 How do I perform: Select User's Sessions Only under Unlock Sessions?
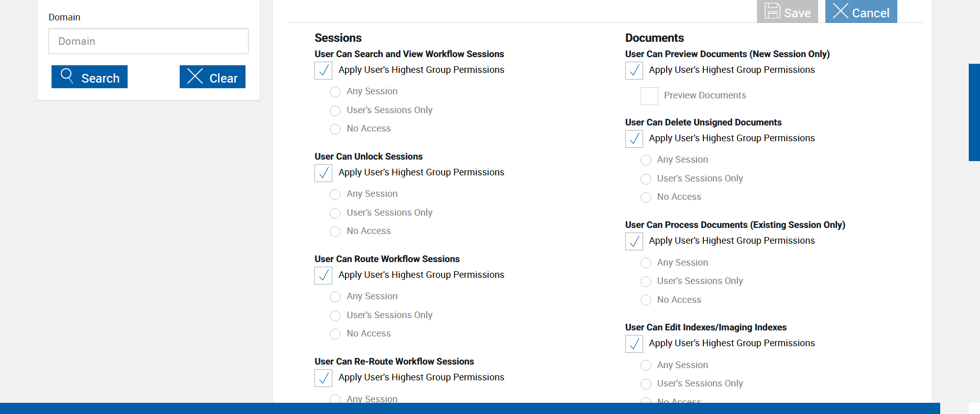coord(335,213)
